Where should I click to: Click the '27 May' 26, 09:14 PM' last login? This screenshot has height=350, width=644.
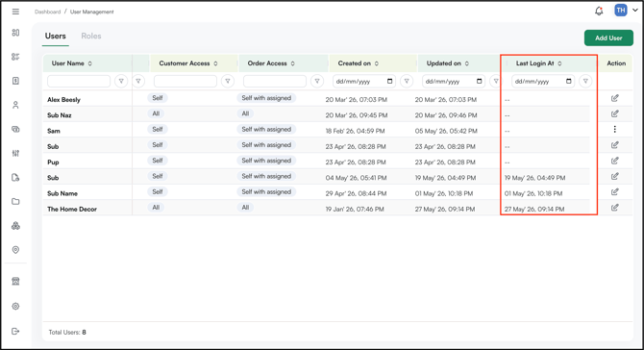[x=534, y=209]
